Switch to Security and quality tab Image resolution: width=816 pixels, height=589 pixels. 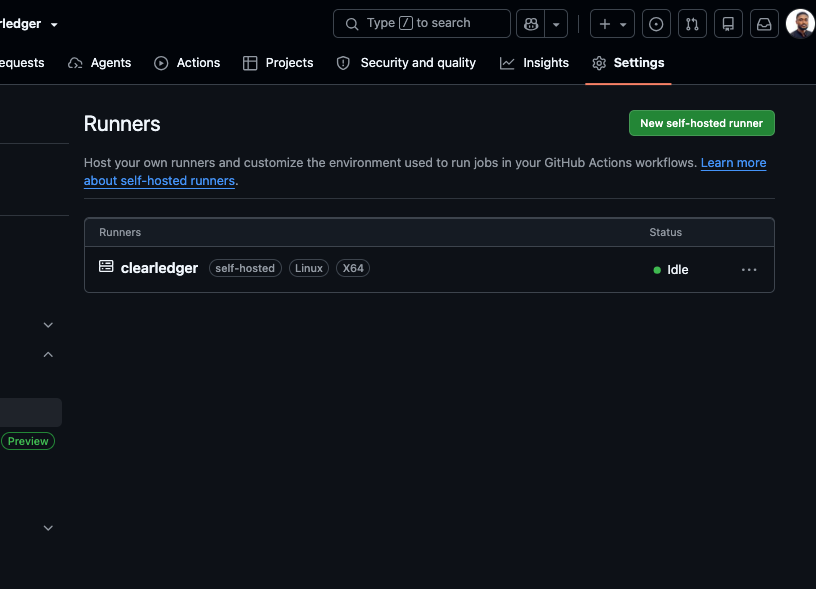point(406,63)
